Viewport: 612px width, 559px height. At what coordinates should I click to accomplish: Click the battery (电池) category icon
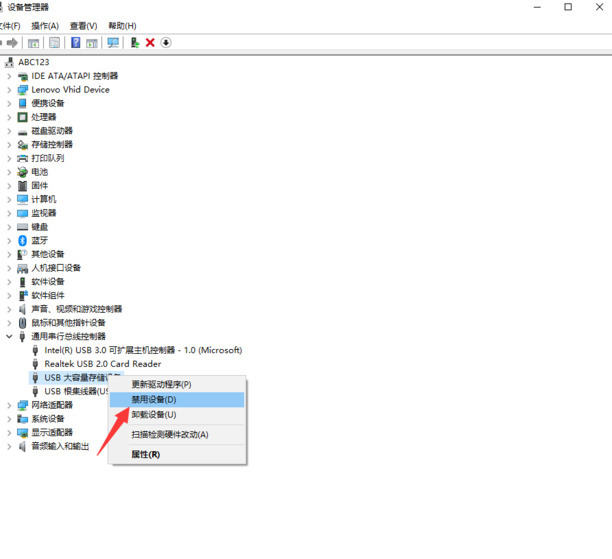[22, 172]
